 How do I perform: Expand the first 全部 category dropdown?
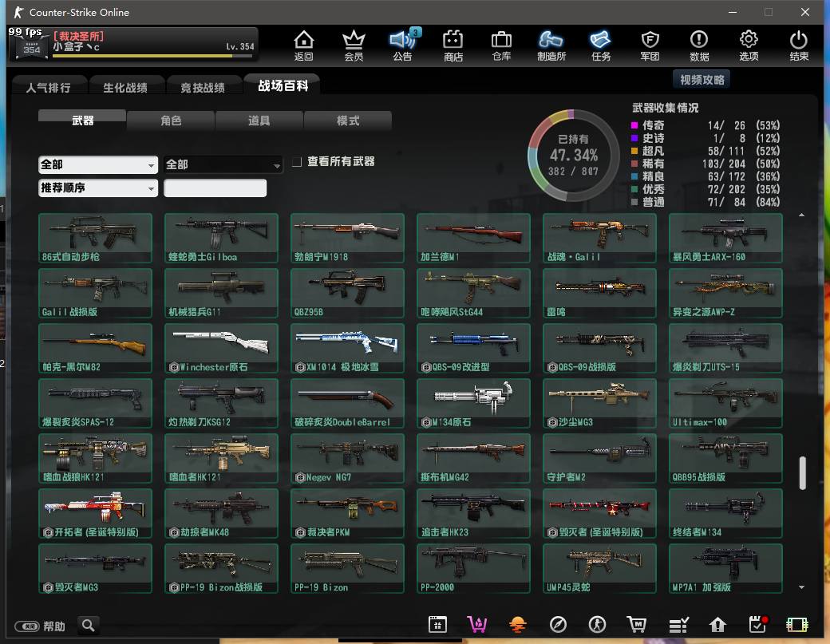98,164
